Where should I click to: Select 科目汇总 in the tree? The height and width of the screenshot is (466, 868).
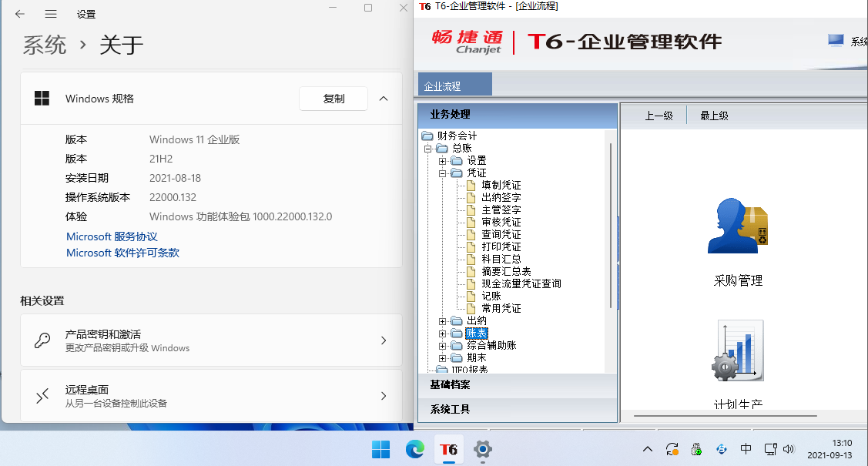click(501, 259)
